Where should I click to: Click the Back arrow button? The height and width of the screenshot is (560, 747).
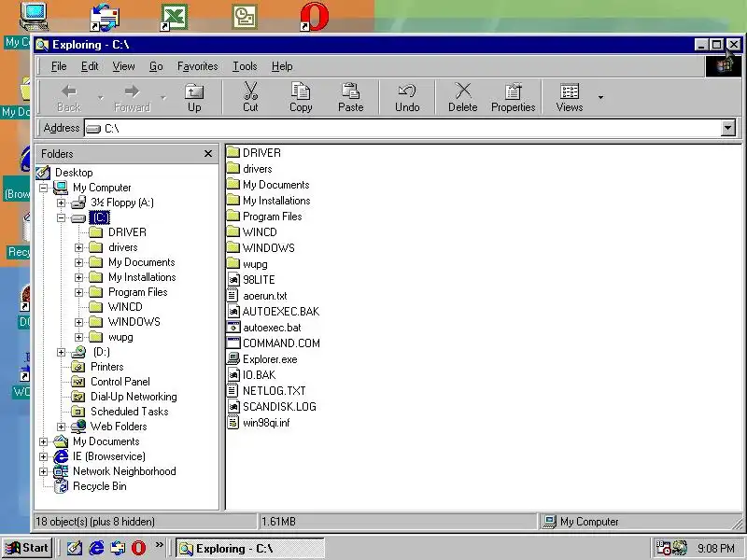pos(69,98)
